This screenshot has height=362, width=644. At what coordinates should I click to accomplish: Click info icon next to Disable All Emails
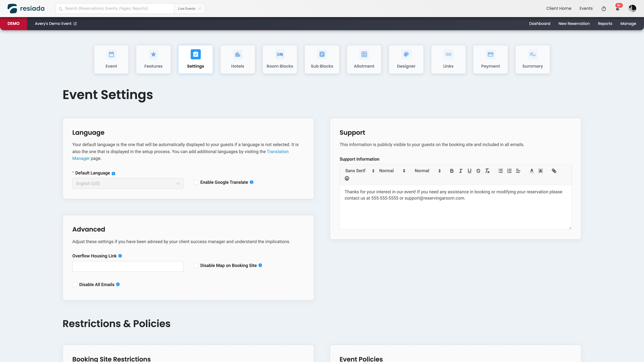[x=118, y=284]
